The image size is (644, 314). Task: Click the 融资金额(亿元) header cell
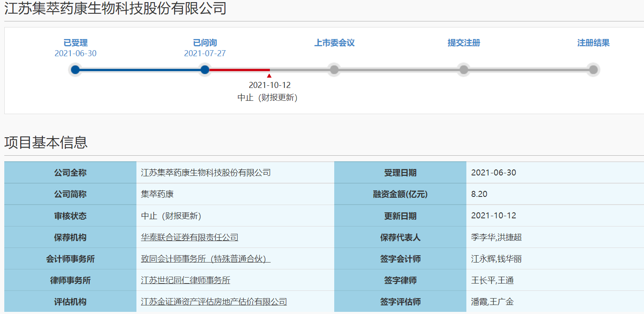click(x=400, y=194)
